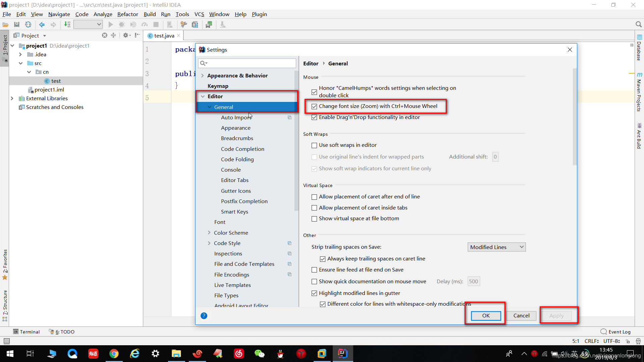Enable caret placement after end of line

click(314, 197)
